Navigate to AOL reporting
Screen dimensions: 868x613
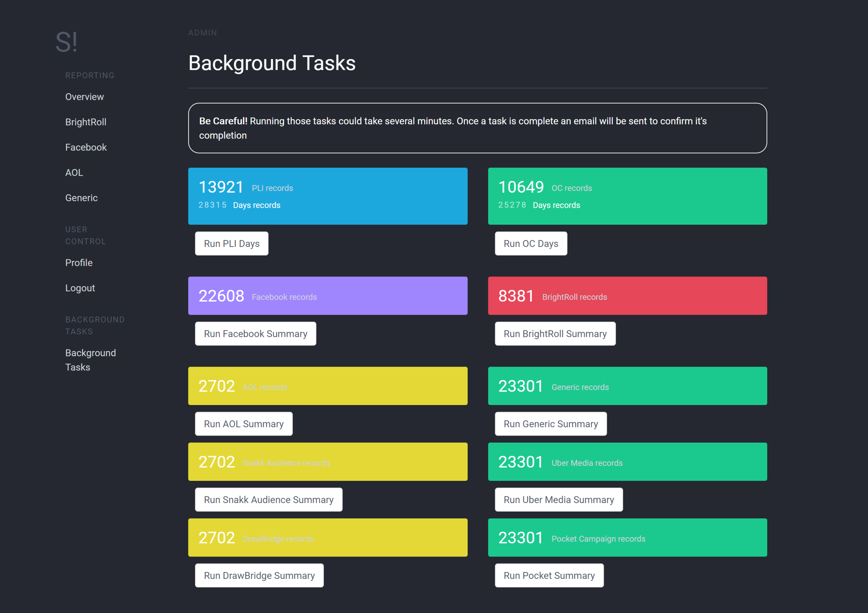click(74, 173)
